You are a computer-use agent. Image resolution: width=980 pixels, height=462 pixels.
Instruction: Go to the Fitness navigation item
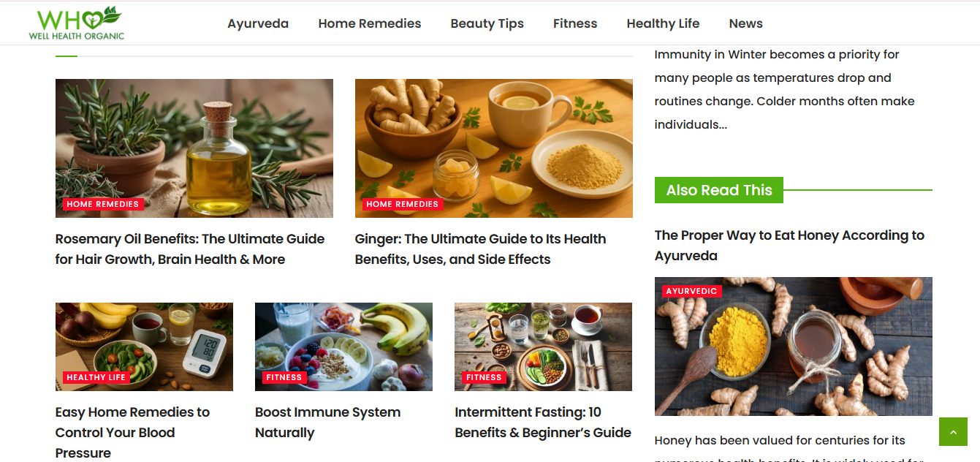575,23
